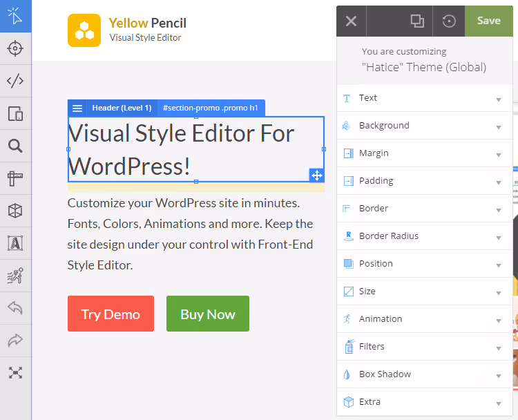Save the customizations
Screen dimensions: 518x420
coord(488,21)
